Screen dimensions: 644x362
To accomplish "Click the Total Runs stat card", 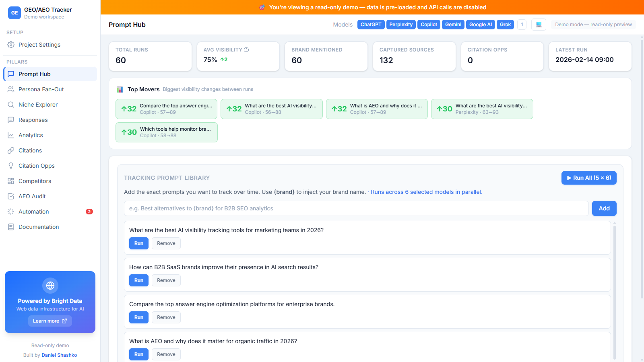I will click(x=151, y=56).
